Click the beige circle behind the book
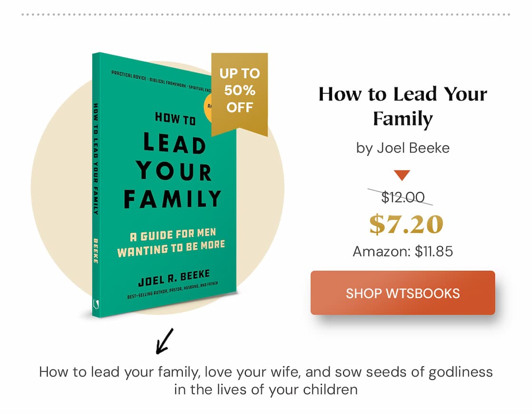 click(57, 190)
